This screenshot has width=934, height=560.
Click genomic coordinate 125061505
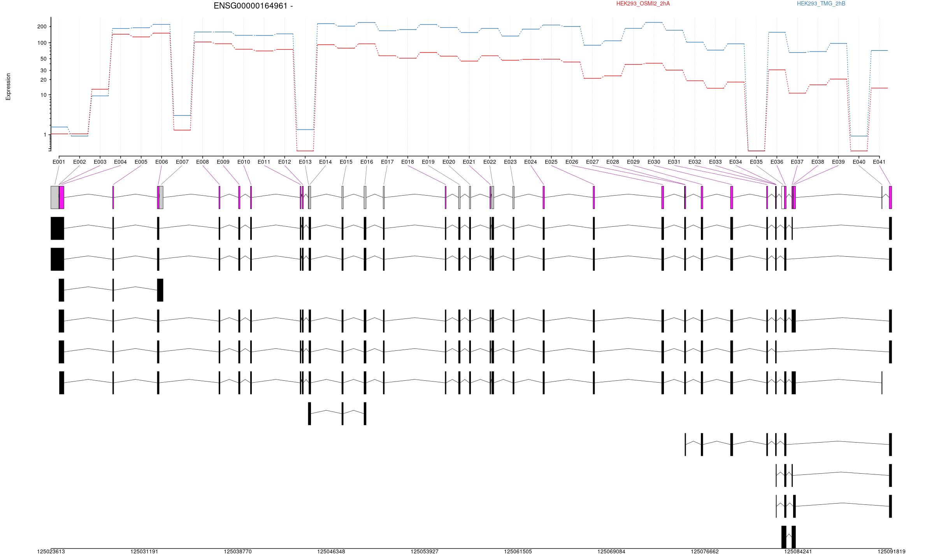click(x=518, y=552)
